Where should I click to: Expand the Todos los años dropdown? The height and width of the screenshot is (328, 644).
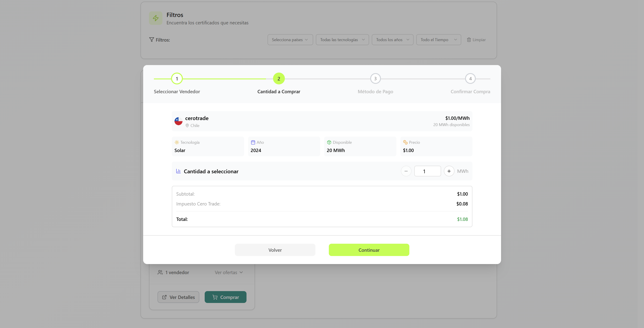point(392,40)
